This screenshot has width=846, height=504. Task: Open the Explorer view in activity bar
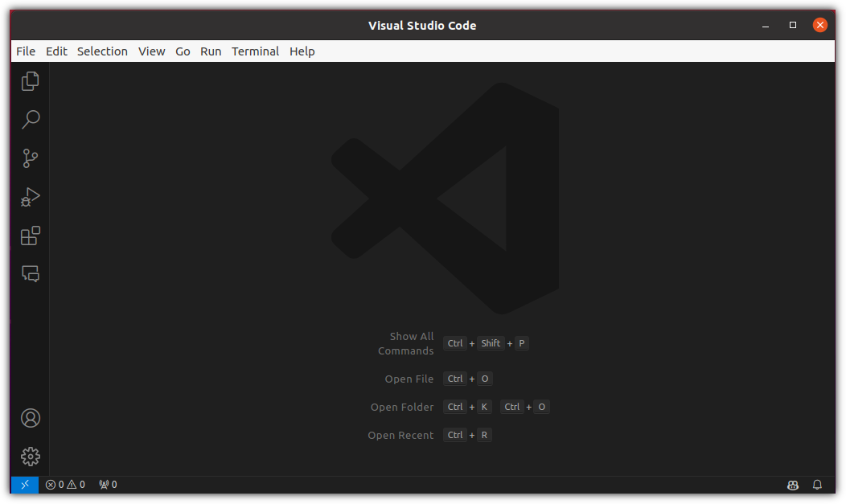click(31, 81)
